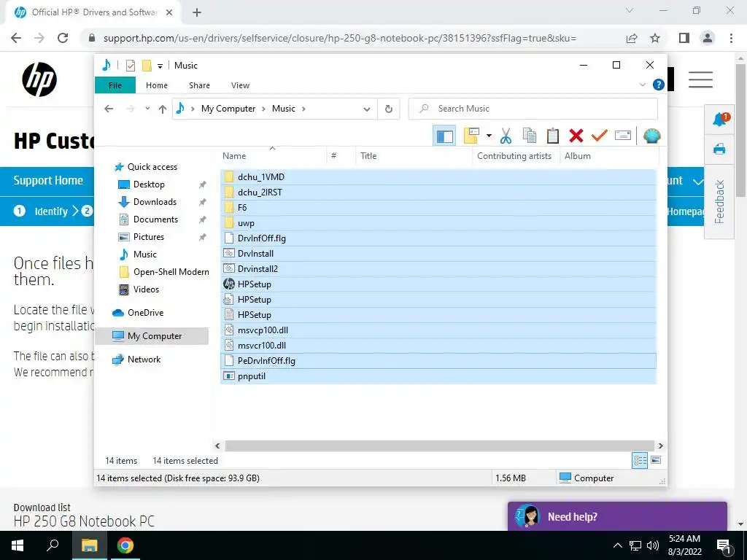The width and height of the screenshot is (747, 560).
Task: Copy the selected files via toolbar icon
Action: pos(530,136)
